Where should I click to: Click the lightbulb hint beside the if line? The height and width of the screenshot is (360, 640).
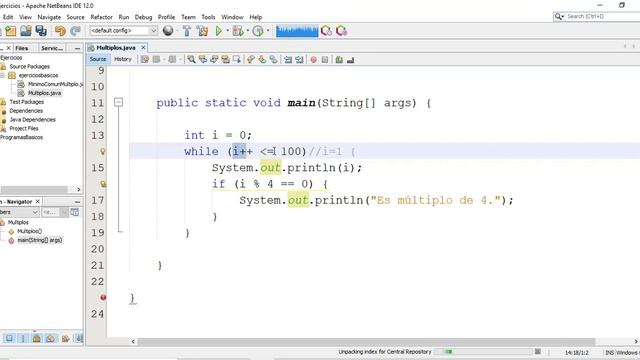point(103,184)
